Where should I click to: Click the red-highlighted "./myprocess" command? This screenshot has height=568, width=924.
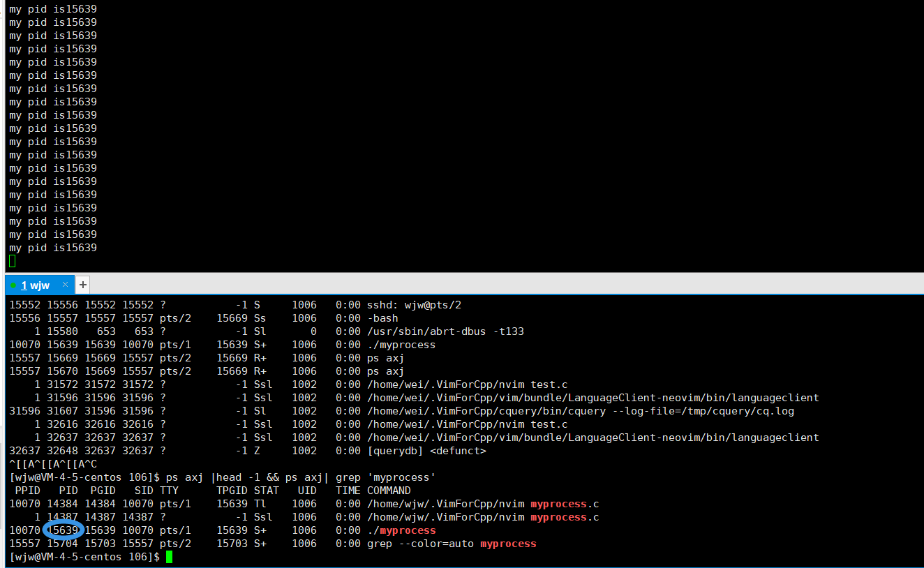[401, 530]
